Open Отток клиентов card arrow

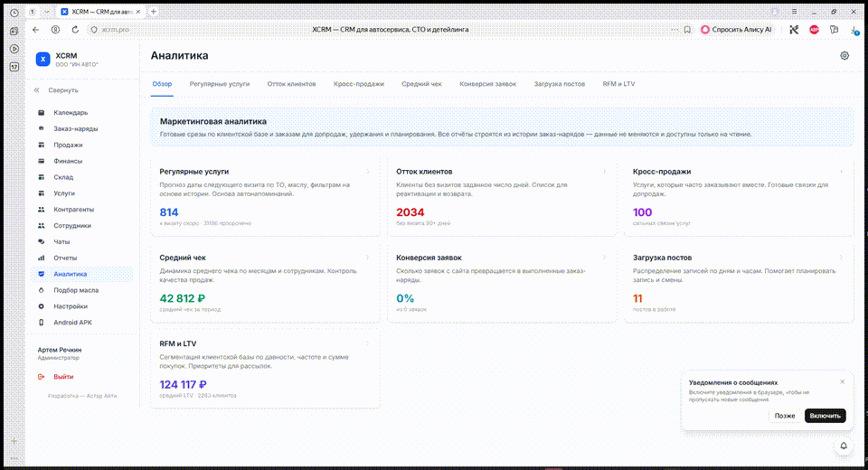click(604, 172)
